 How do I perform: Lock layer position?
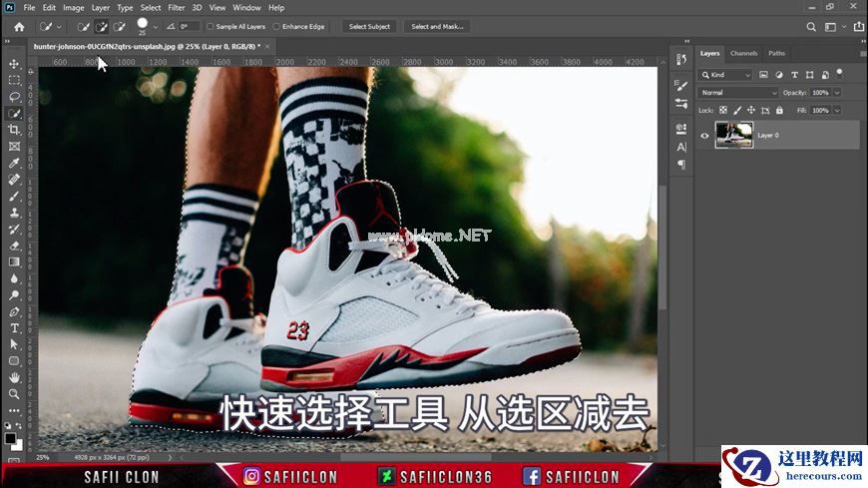pos(751,110)
